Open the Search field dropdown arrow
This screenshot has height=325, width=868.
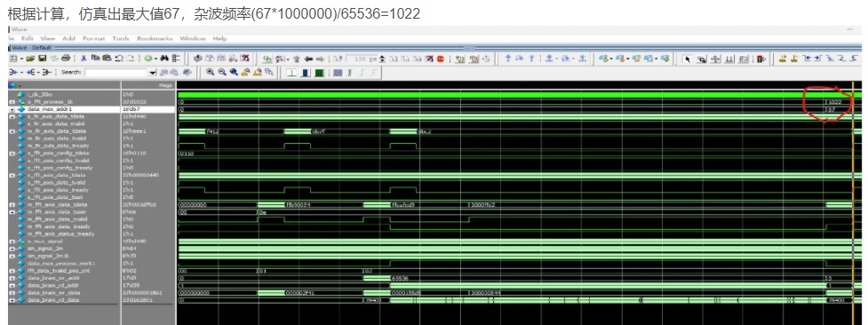tap(154, 73)
